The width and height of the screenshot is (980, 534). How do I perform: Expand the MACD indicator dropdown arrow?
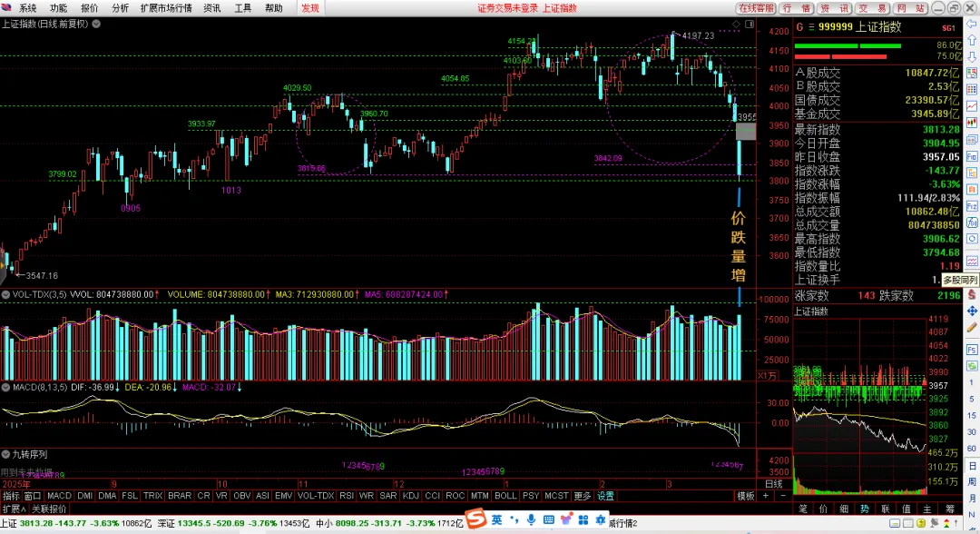5,388
